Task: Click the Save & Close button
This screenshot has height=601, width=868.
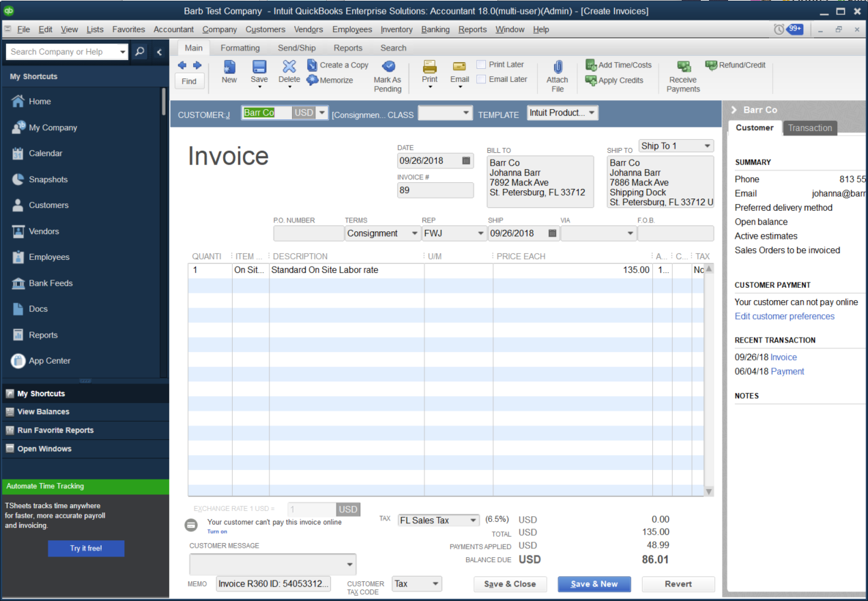Action: click(510, 584)
